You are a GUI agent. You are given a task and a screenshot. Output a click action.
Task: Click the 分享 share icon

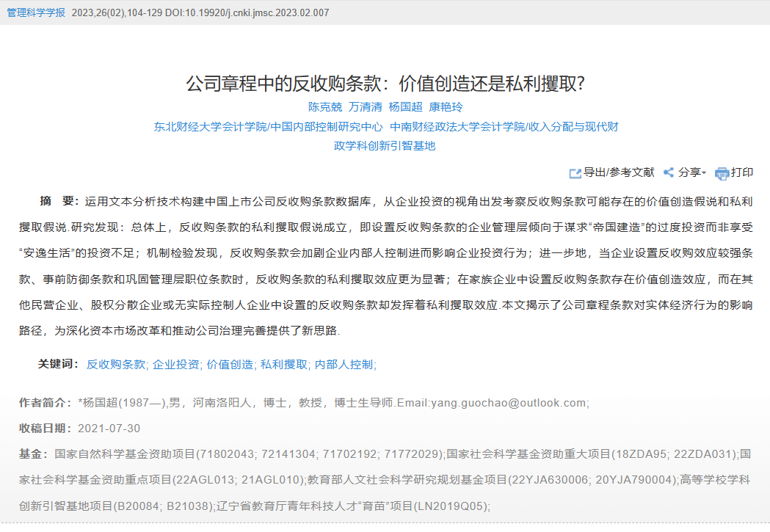click(668, 172)
